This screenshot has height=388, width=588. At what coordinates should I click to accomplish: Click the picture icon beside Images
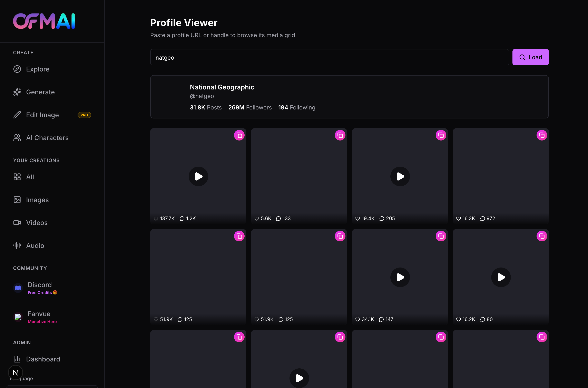click(x=17, y=200)
